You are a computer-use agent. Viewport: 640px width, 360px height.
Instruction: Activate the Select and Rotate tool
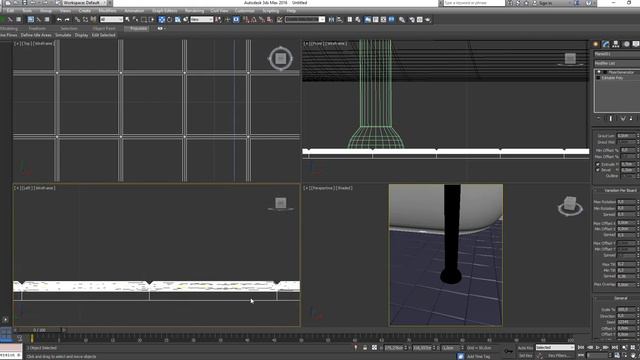pos(170,20)
